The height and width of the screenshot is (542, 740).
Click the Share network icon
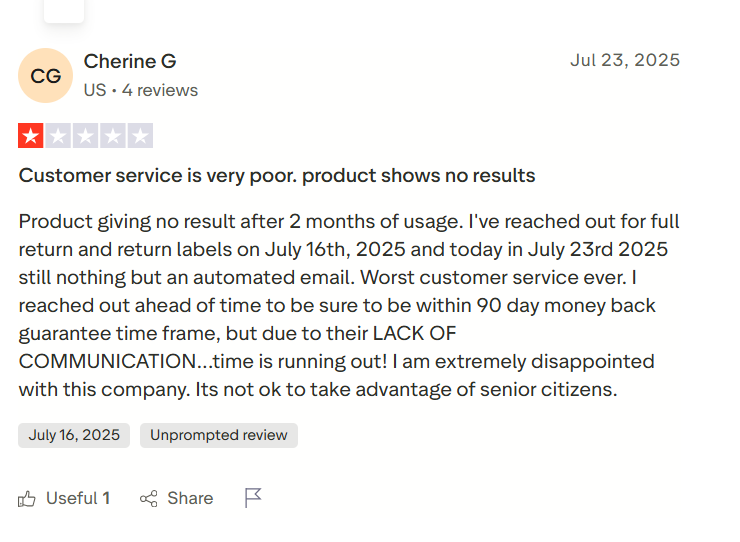point(149,498)
